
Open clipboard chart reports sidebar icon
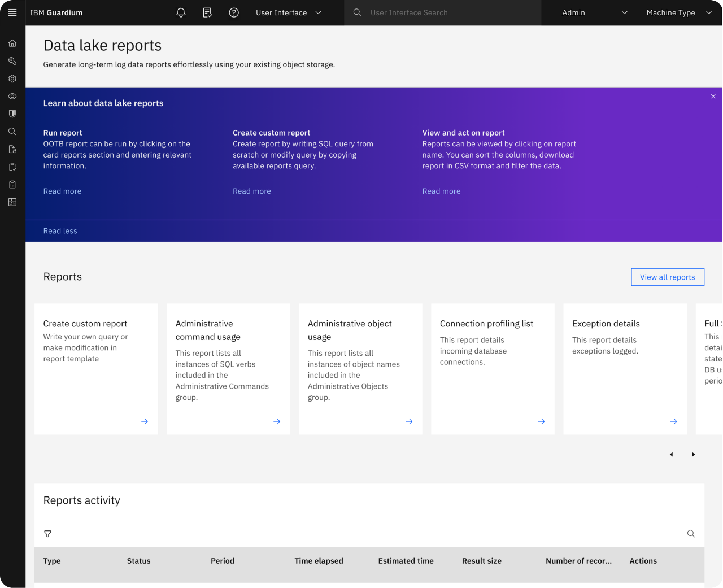[12, 184]
